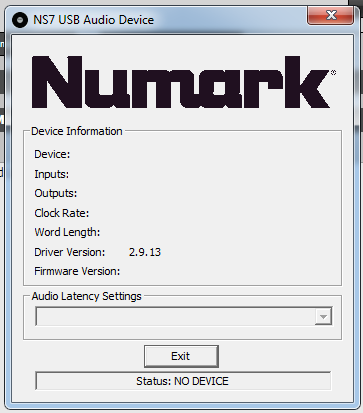Click the Inputs: label
The width and height of the screenshot is (363, 413).
tap(52, 174)
